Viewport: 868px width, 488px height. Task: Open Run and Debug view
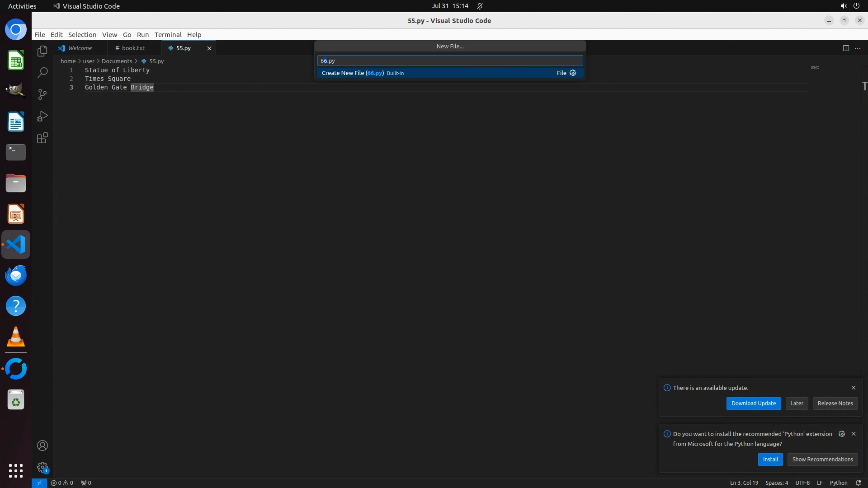click(x=42, y=116)
